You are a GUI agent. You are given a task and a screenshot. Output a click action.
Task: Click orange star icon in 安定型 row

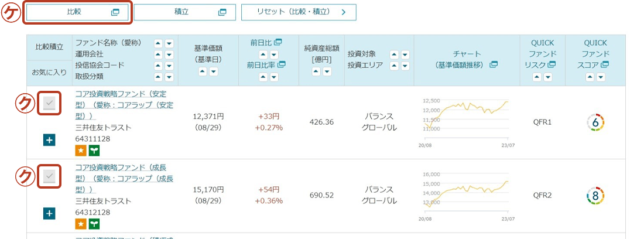(81, 151)
